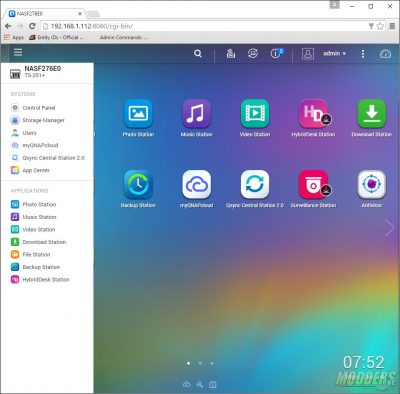
Task: Switch to second desktop page dot
Action: (x=200, y=363)
